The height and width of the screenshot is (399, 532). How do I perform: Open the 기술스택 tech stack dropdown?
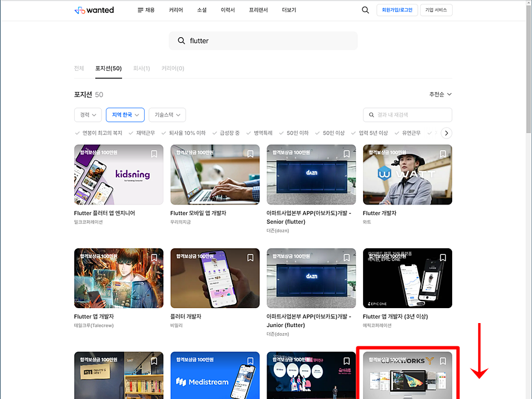[167, 115]
